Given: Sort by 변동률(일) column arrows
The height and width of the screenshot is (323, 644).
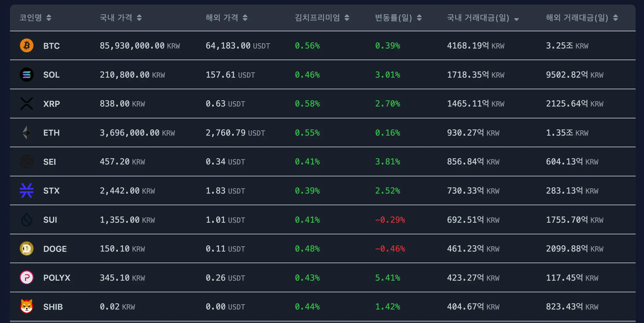Looking at the screenshot, I should click(x=419, y=18).
